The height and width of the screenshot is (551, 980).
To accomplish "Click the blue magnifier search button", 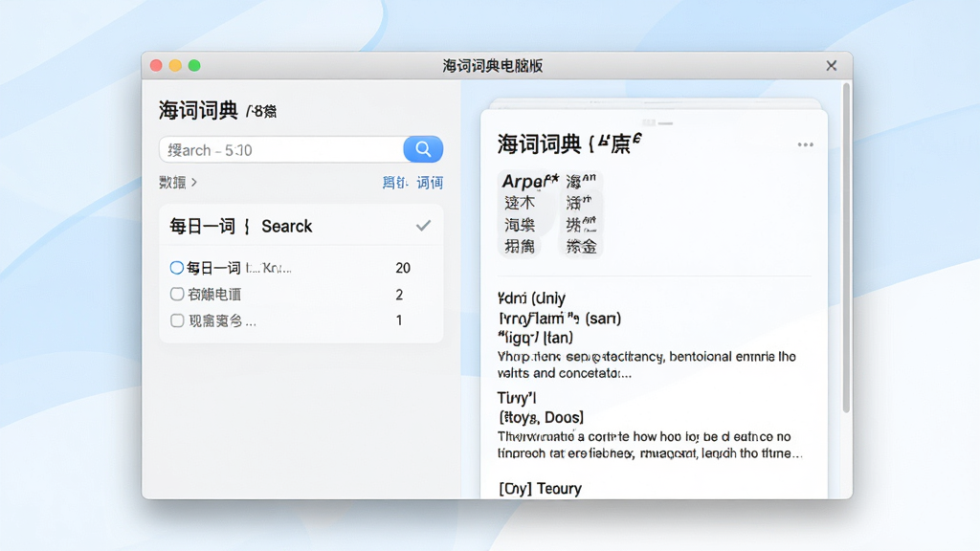I will 423,149.
